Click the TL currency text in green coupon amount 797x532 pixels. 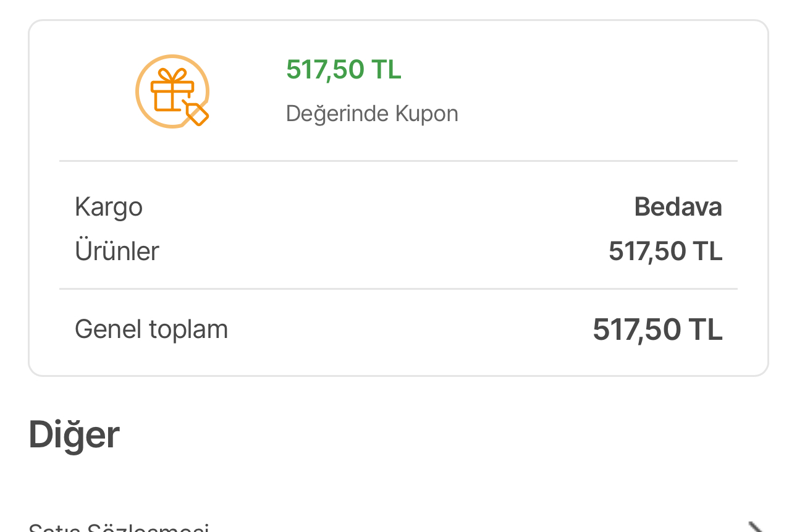tap(387, 69)
